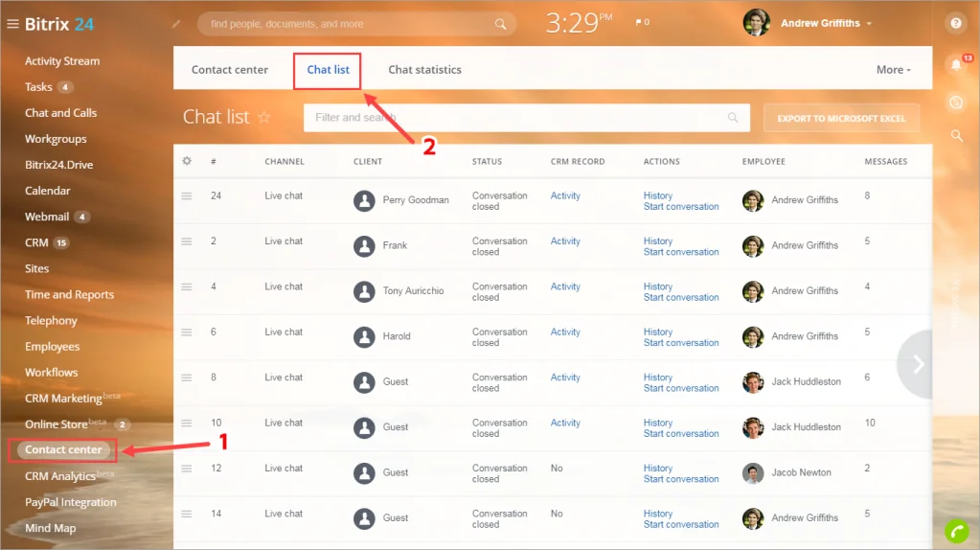Open Telephony menu item
Image resolution: width=980 pixels, height=550 pixels.
click(51, 321)
